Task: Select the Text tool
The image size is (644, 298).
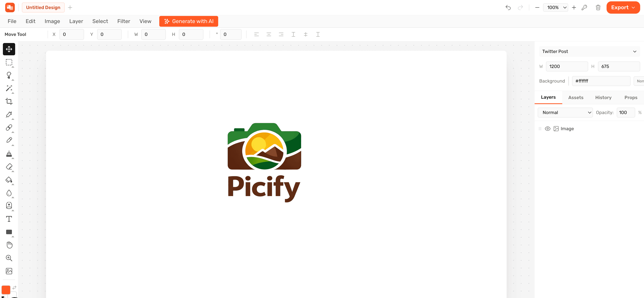Action: click(9, 219)
